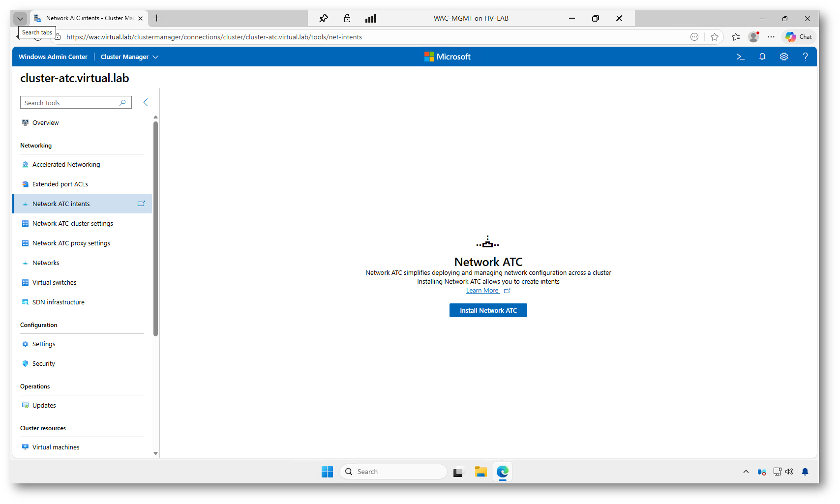Open the browser tab list dropdown

click(x=20, y=19)
